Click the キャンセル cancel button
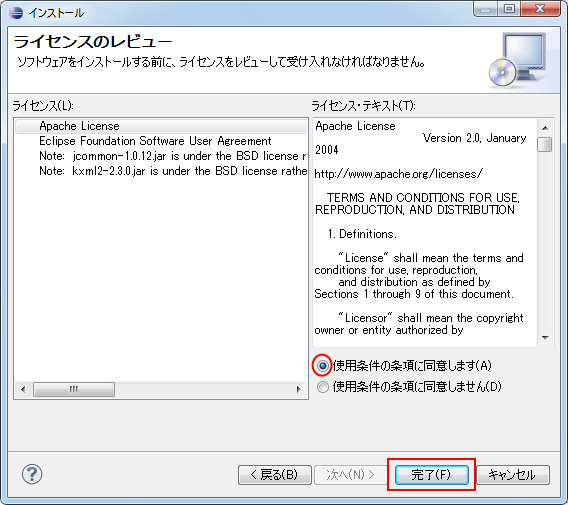The height and width of the screenshot is (505, 568). [513, 475]
